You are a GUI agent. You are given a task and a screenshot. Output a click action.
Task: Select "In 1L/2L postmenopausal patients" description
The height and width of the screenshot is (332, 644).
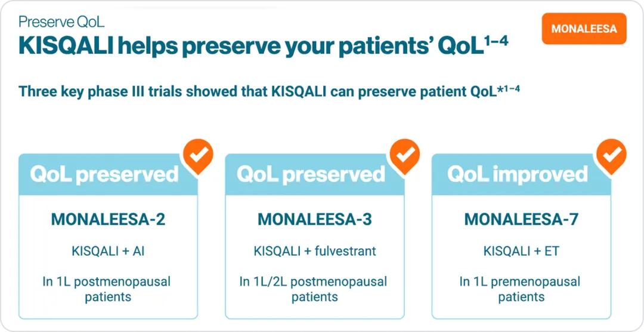[x=314, y=289]
